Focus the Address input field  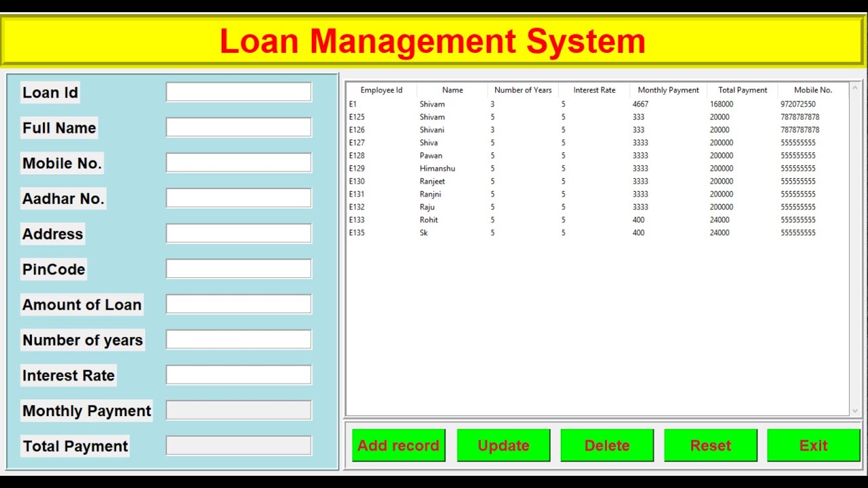click(239, 233)
